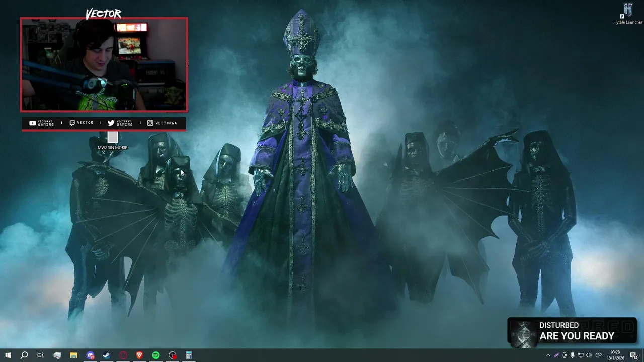
Task: Open the notification center with 13 badge
Action: (x=634, y=355)
